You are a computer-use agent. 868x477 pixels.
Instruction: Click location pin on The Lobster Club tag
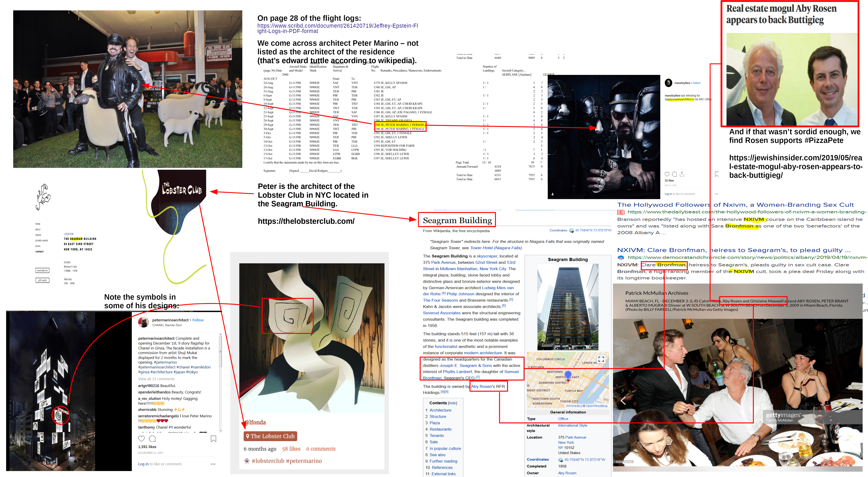(248, 436)
